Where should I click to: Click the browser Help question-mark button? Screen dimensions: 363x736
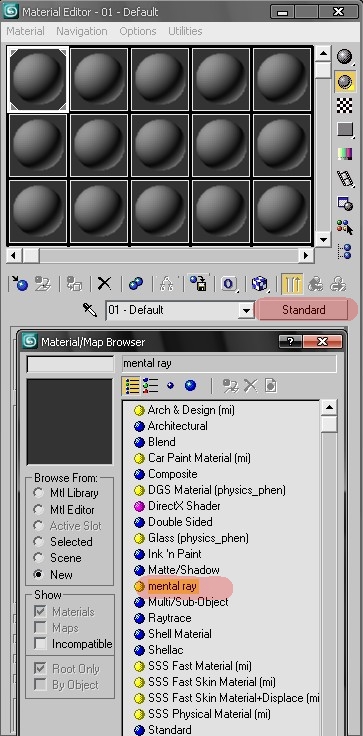click(290, 341)
